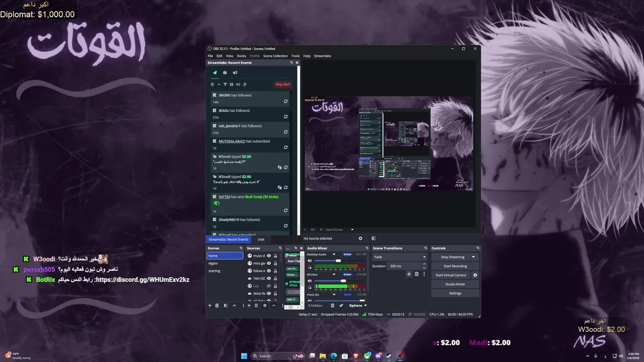This screenshot has width=644, height=362.
Task: Remove the scene transition with the trash icon
Action: tap(417, 274)
